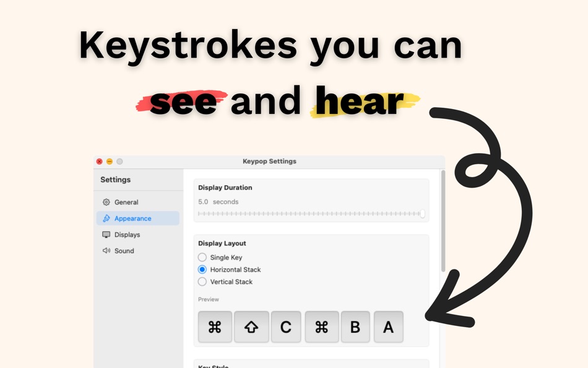The width and height of the screenshot is (588, 368).
Task: Click the Key Style section header
Action: [x=213, y=366]
